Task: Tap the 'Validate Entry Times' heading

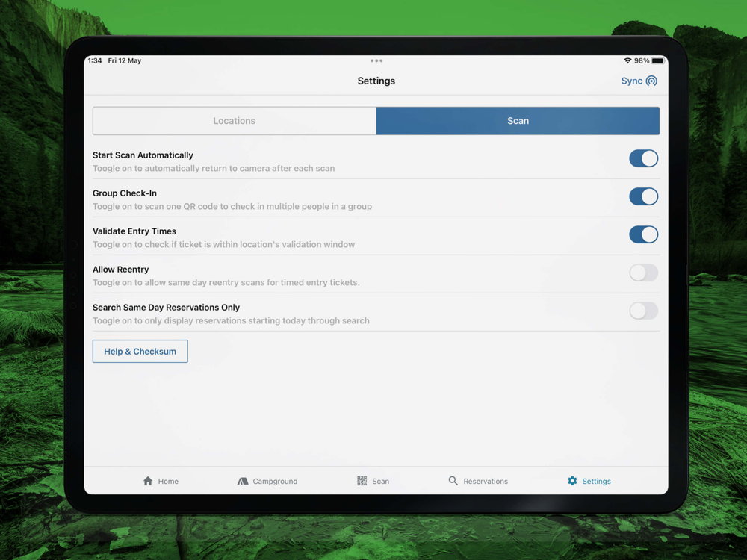Action: pyautogui.click(x=134, y=231)
